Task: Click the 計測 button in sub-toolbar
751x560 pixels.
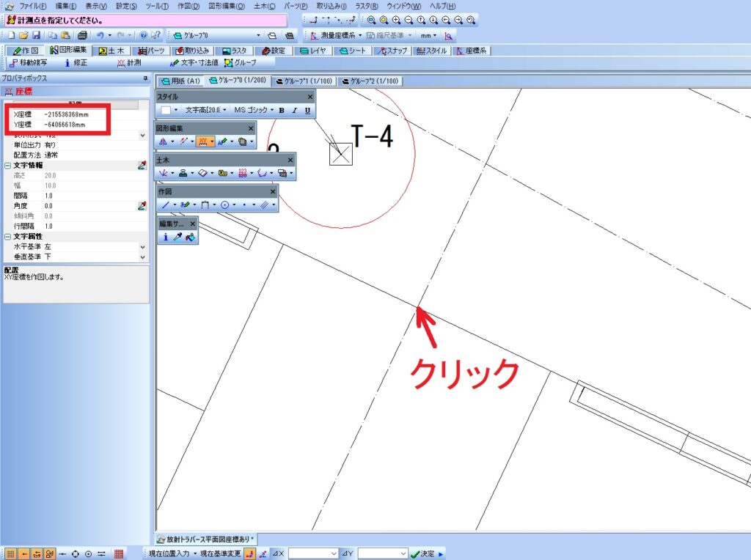Action: 129,63
